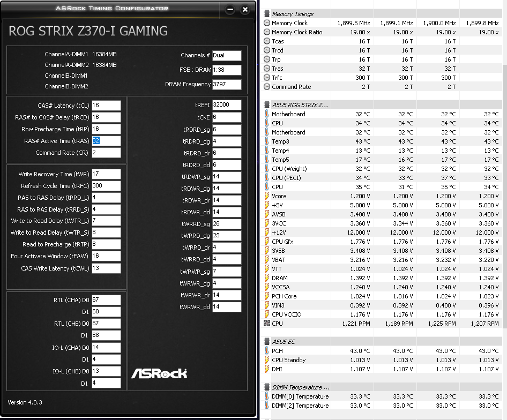Click the CPU Gfx voltage bolt icon

pyautogui.click(x=267, y=242)
